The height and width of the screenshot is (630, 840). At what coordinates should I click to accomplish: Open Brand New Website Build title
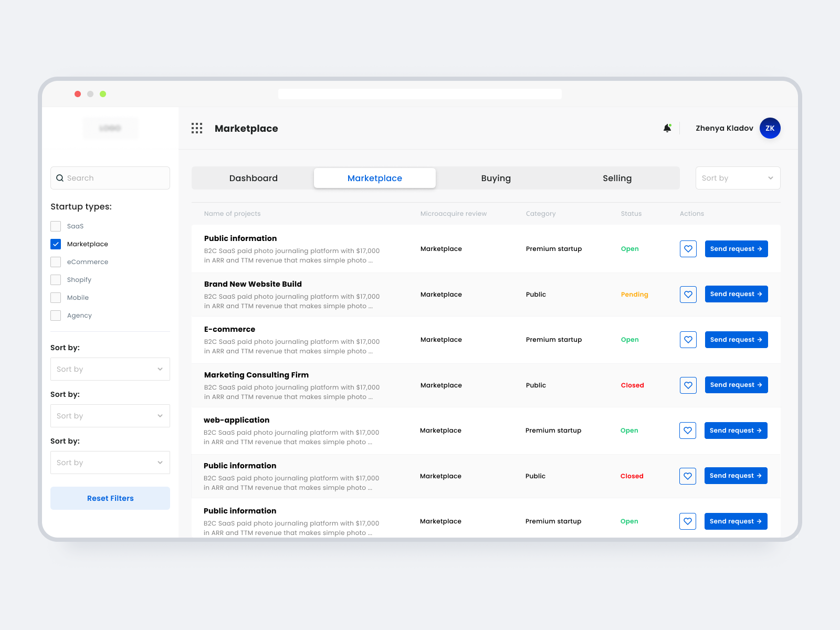coord(253,284)
